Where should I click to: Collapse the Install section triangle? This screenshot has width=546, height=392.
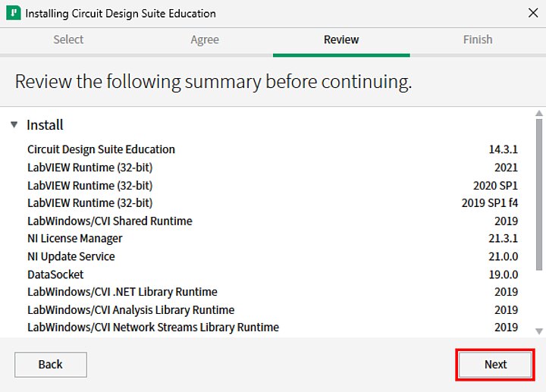pos(14,124)
